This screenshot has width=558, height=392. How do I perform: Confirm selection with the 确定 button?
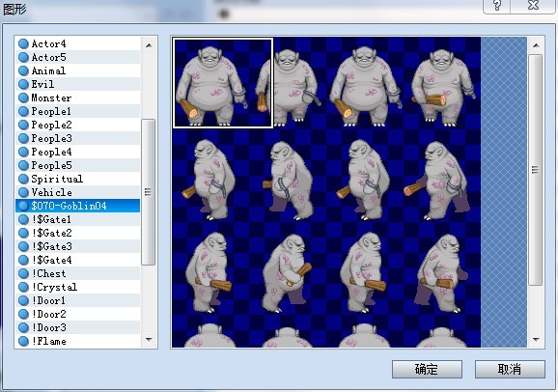[x=427, y=369]
